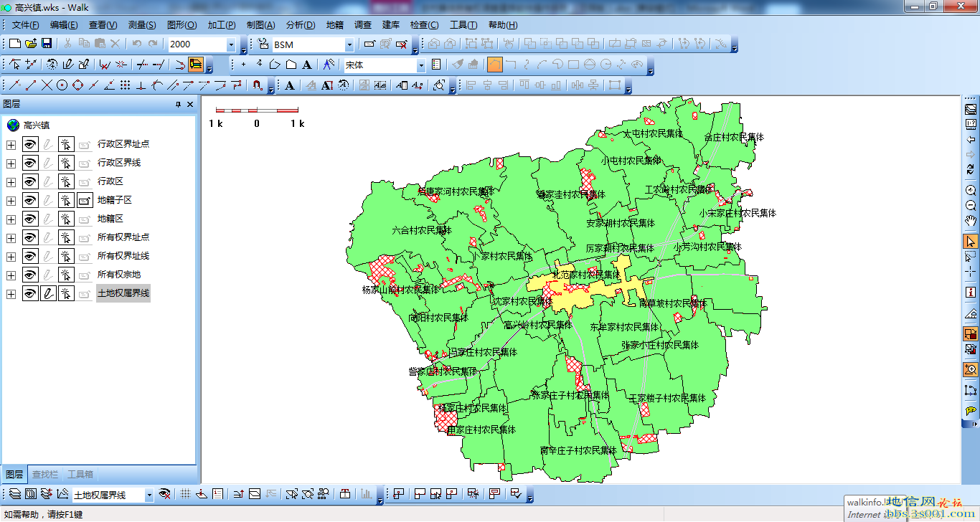Image resolution: width=980 pixels, height=522 pixels.
Task: Click the highlighted layer edit icon
Action: click(196, 65)
